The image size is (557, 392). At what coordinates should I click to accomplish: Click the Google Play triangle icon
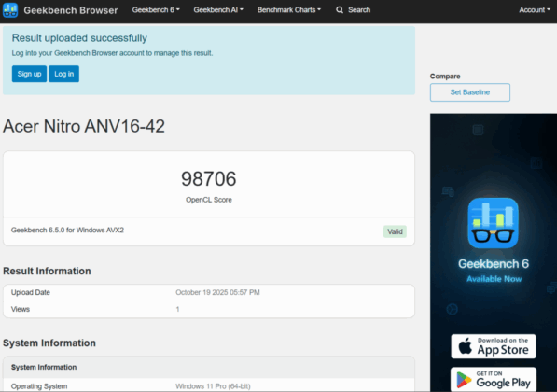(464, 380)
